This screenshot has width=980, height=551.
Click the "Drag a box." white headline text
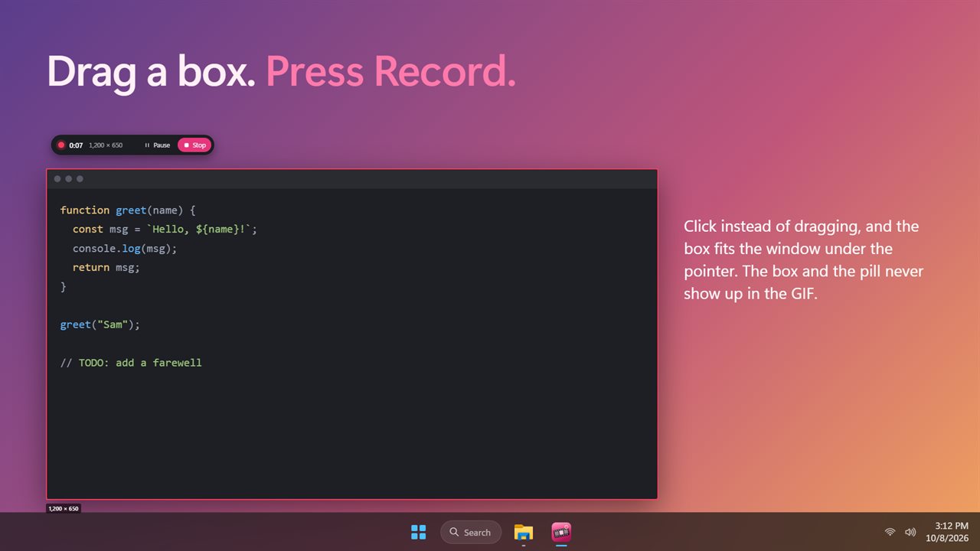point(151,72)
